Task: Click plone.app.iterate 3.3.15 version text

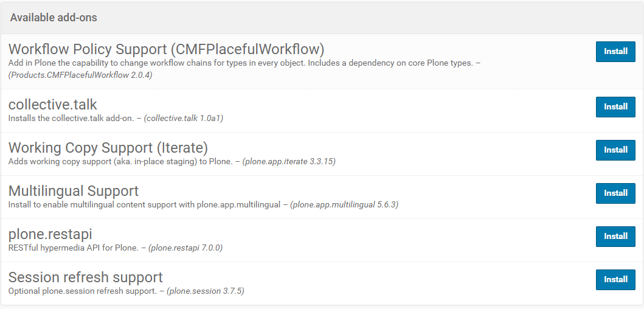Action: pos(289,161)
